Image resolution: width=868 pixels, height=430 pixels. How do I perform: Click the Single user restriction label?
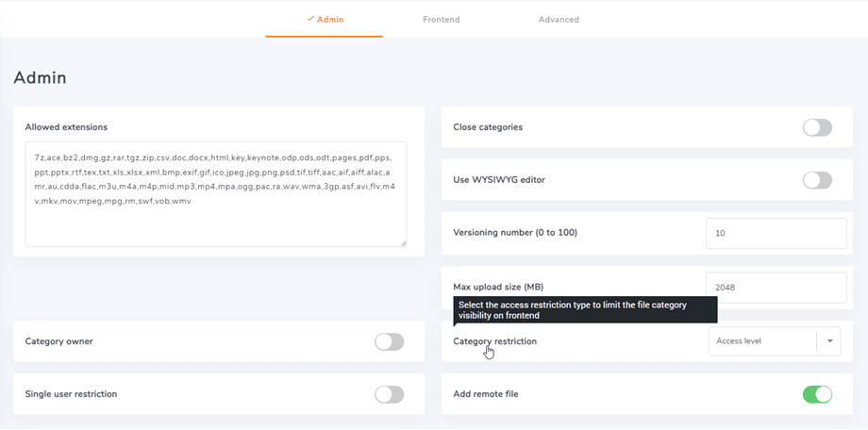71,394
